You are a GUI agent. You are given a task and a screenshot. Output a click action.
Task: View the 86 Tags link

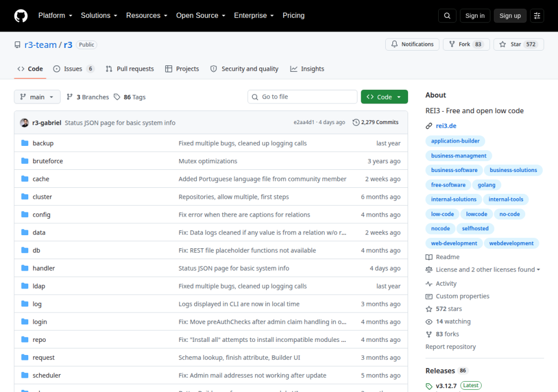click(x=130, y=97)
